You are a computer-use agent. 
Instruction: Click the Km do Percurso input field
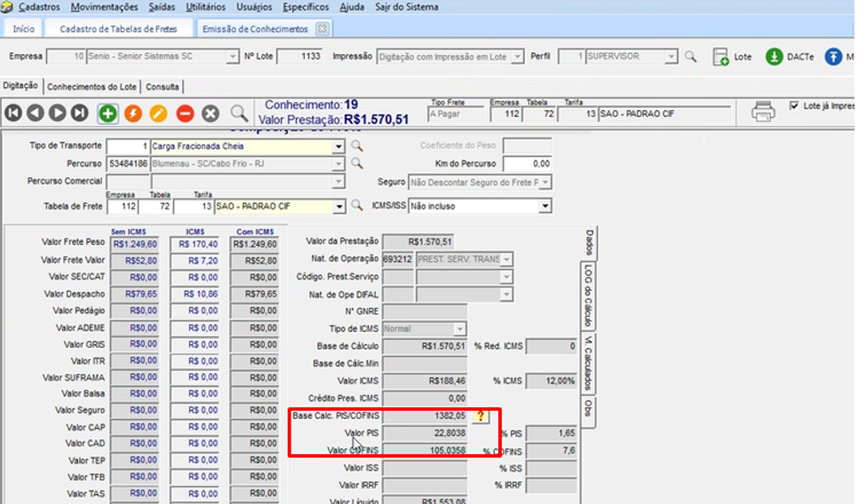click(x=527, y=164)
